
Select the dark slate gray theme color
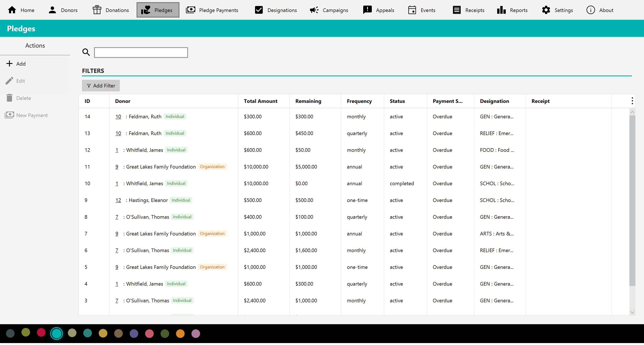tap(10, 333)
